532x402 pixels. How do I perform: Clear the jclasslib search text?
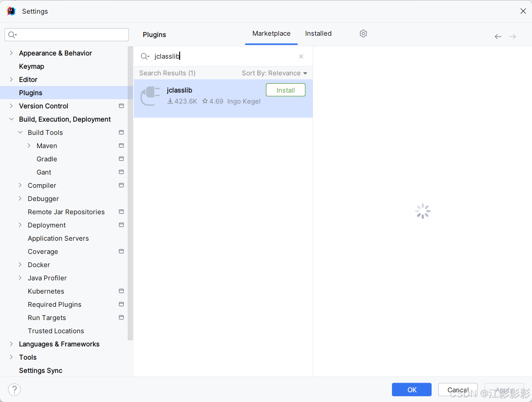pyautogui.click(x=301, y=56)
